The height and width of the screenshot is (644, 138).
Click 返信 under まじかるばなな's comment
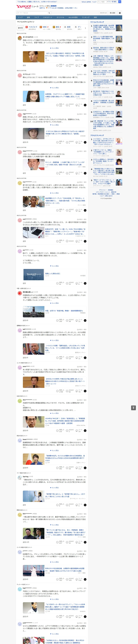24,65
